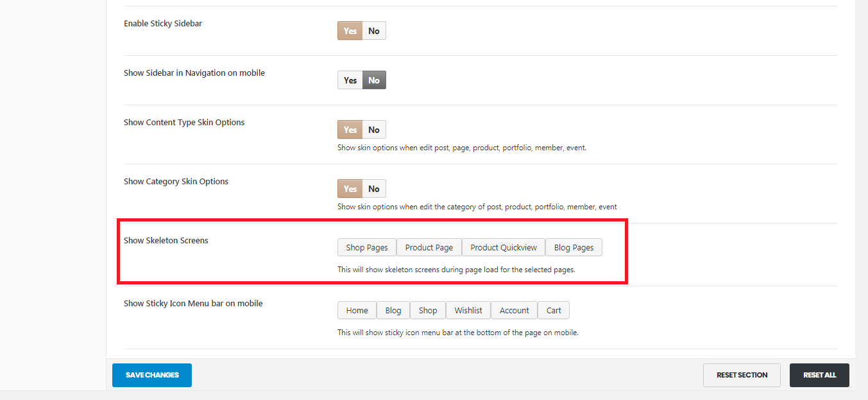Turn off Show Content Type Skin Options with No
The height and width of the screenshot is (400, 868).
(374, 130)
